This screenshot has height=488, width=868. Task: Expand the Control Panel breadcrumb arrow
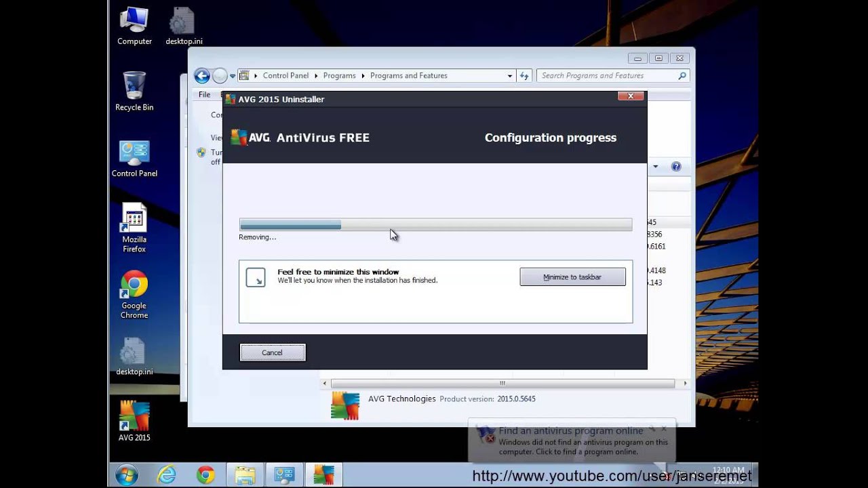click(315, 76)
